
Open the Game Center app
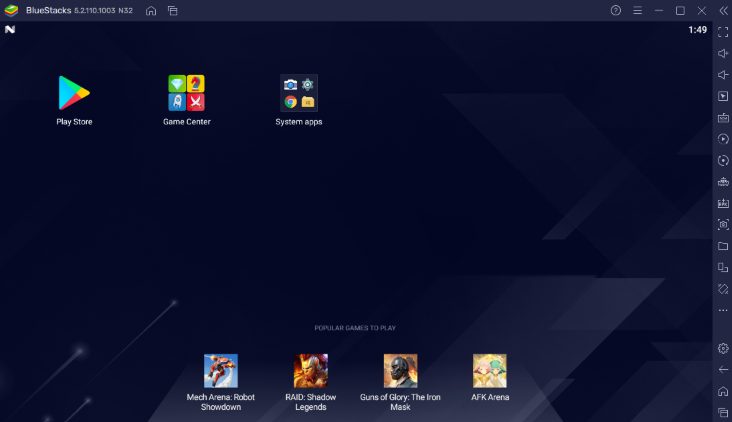(186, 93)
